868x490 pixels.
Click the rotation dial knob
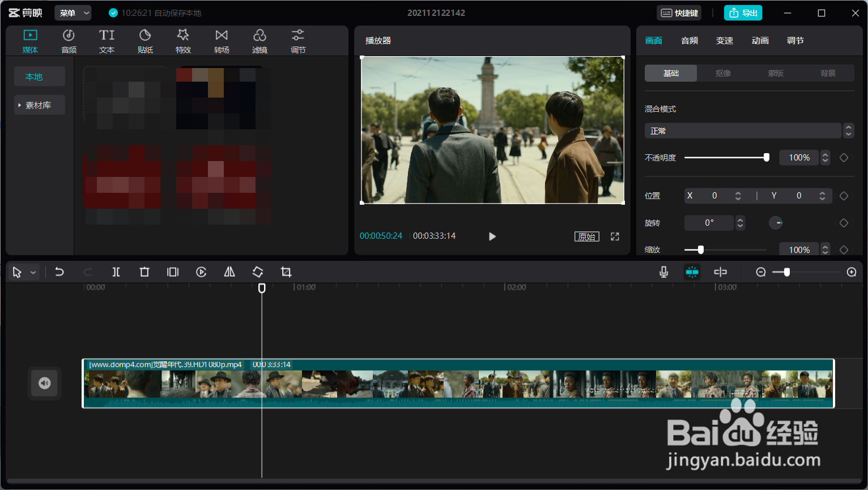tap(776, 223)
